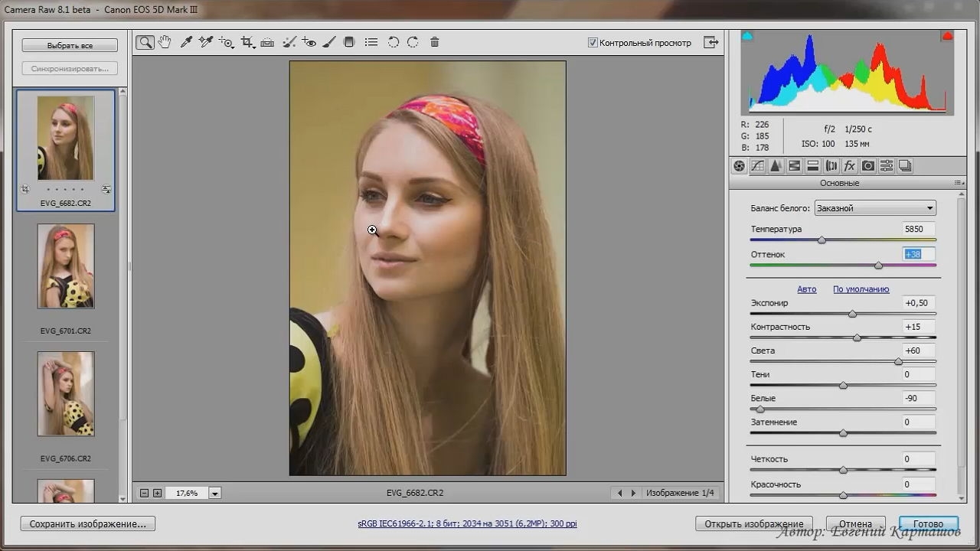Zoom out with the minus button
This screenshot has height=551, width=980.
[x=144, y=493]
